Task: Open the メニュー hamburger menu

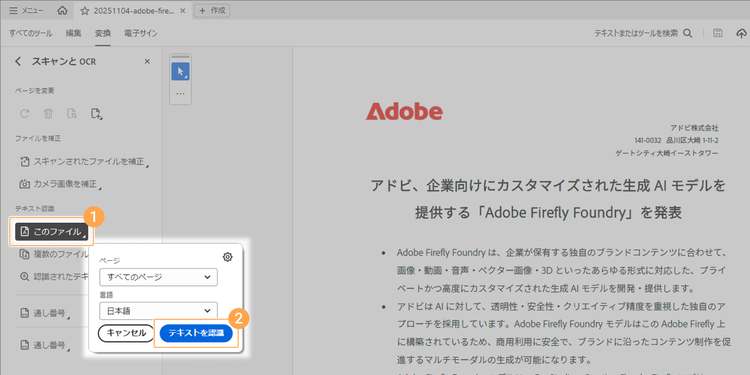Action: (26, 11)
